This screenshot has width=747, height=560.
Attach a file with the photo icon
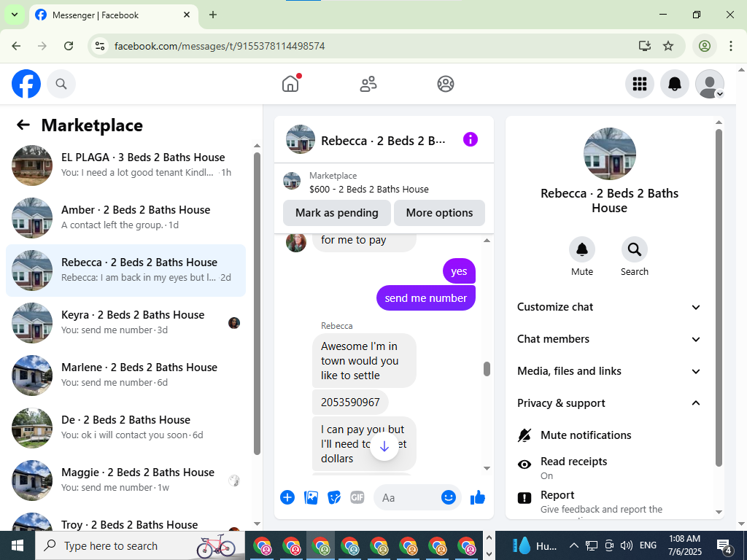(x=311, y=497)
